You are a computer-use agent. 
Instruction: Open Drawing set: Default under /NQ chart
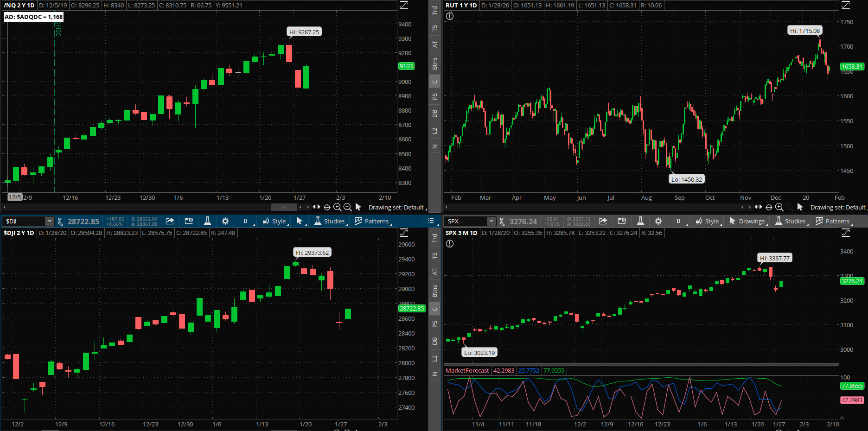tap(397, 207)
